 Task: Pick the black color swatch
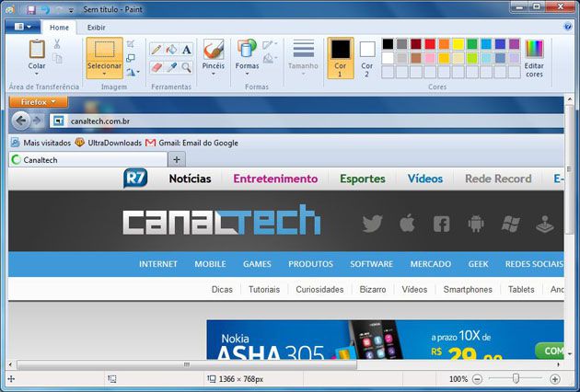point(388,44)
